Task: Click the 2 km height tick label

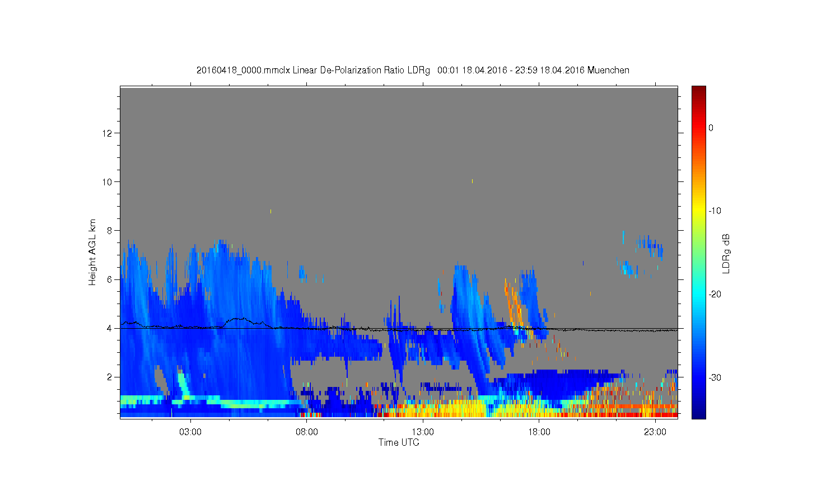Action: [x=110, y=377]
